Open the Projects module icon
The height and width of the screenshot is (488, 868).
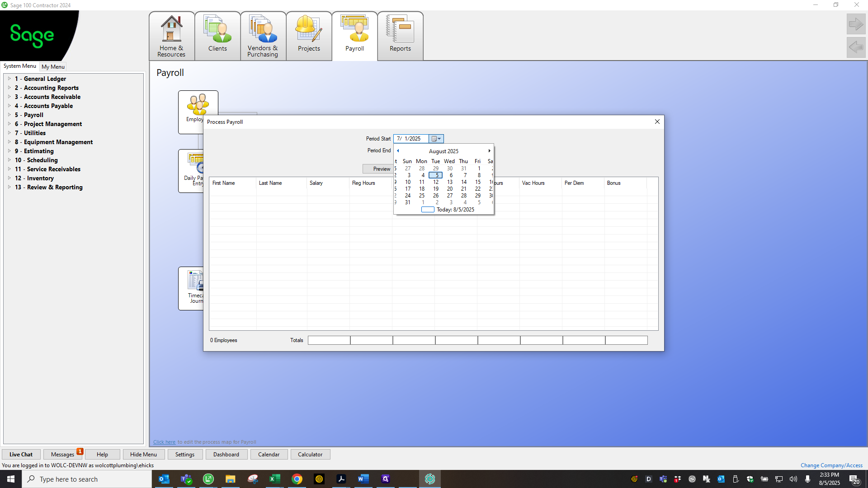309,36
